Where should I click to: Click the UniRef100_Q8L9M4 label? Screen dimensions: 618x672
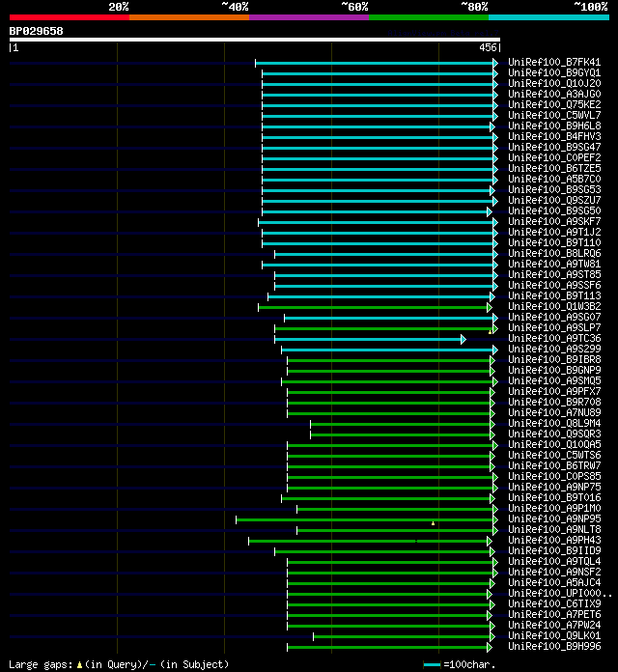554,424
